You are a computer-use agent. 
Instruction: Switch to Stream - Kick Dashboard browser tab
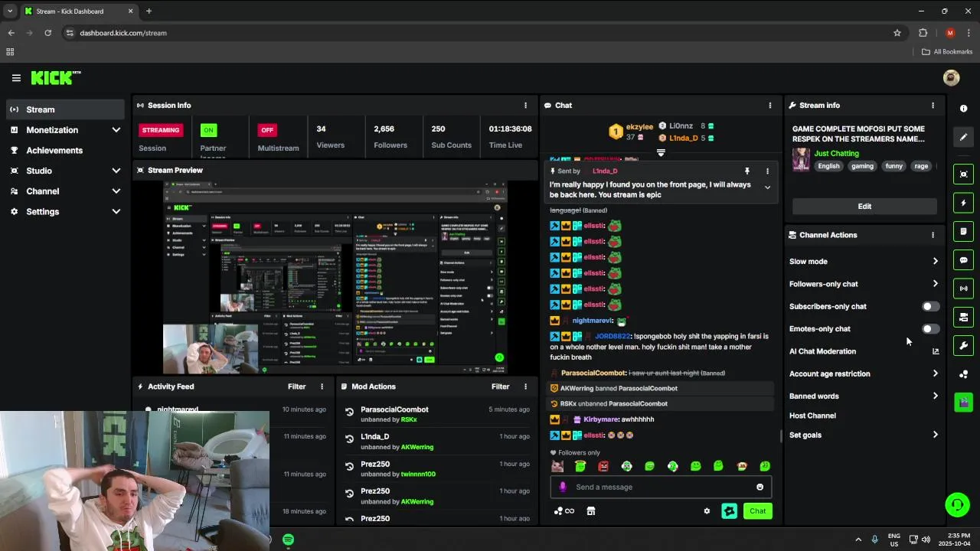tap(78, 11)
